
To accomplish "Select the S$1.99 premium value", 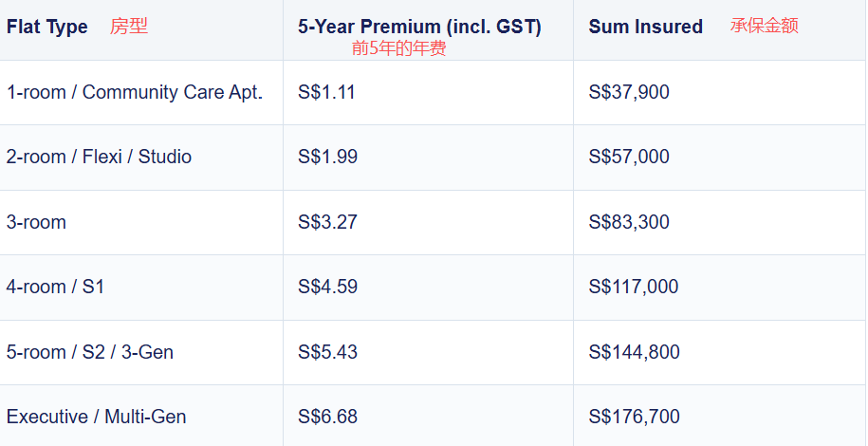I will pyautogui.click(x=327, y=157).
